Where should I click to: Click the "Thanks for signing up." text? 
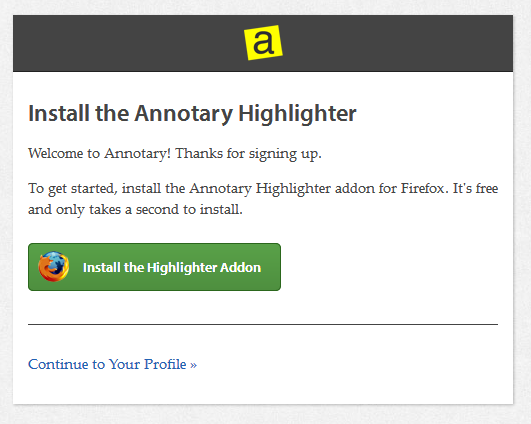248,154
